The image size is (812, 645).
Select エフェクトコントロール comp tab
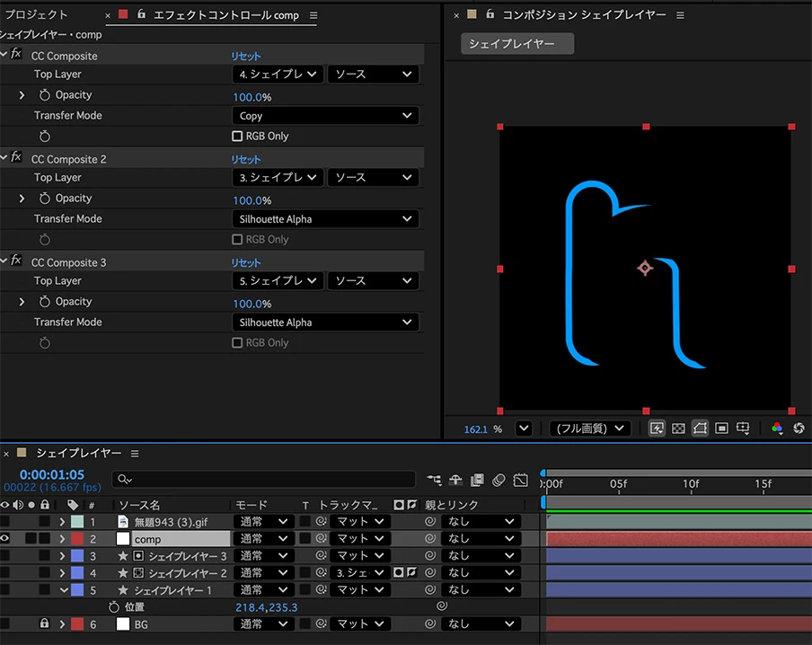tap(226, 15)
